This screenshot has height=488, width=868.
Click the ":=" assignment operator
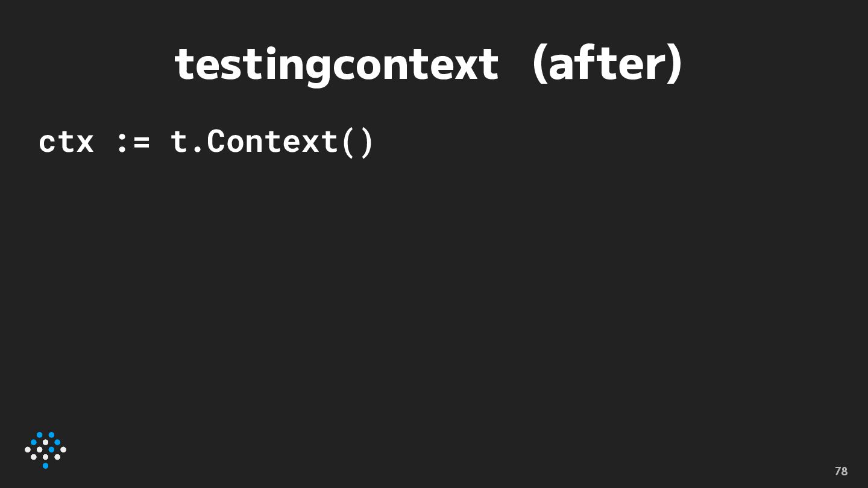[x=133, y=142]
